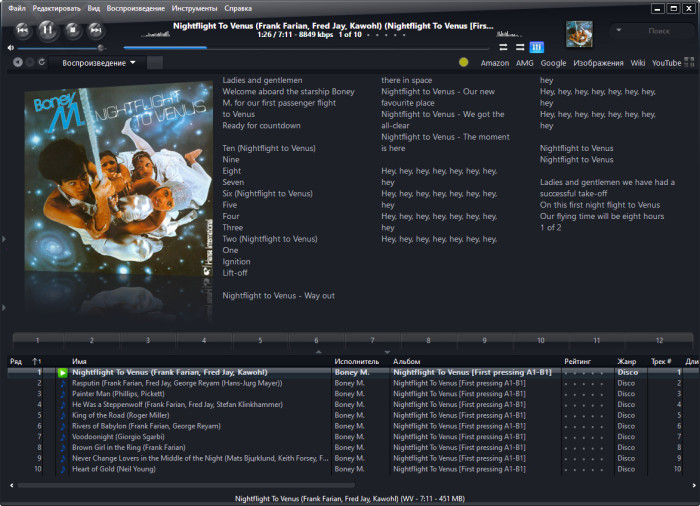
Task: Open the Редактировать menu
Action: point(56,8)
